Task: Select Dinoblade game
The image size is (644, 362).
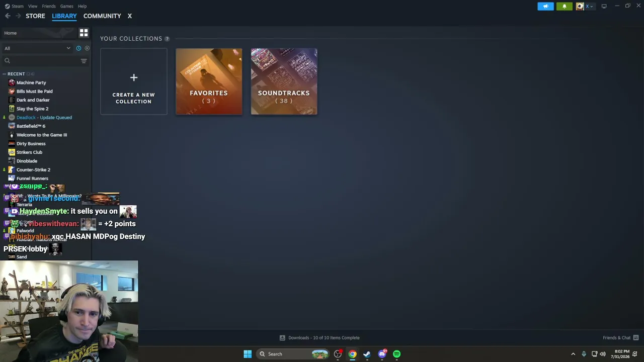Action: (x=27, y=161)
